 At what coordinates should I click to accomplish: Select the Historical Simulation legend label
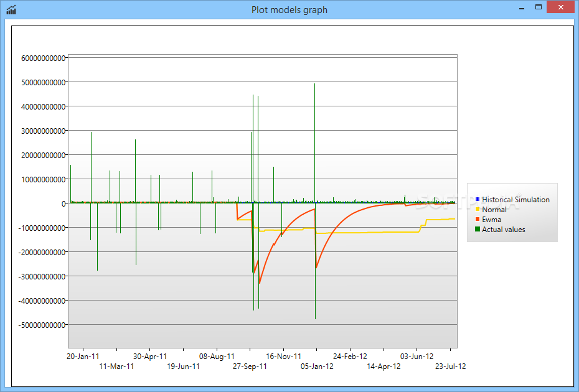tap(516, 200)
